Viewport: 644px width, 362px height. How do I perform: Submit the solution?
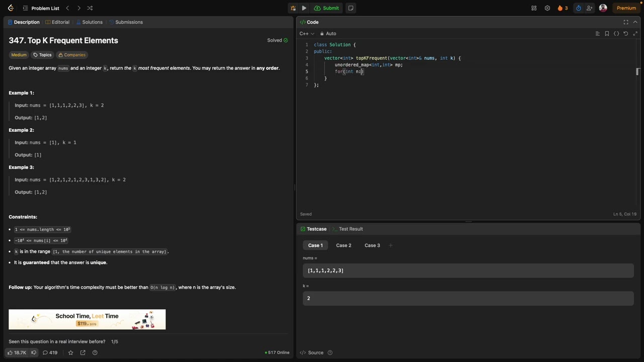click(326, 8)
